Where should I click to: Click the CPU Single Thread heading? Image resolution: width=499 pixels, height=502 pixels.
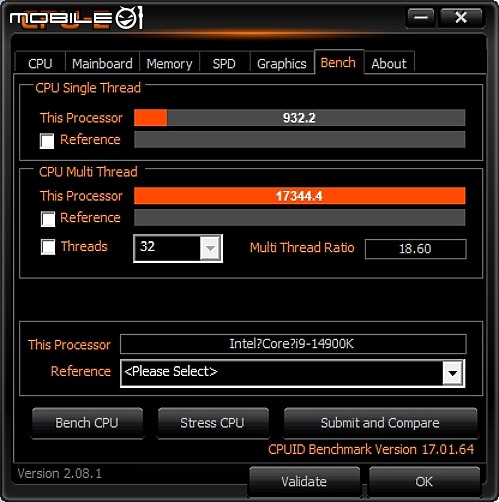88,88
